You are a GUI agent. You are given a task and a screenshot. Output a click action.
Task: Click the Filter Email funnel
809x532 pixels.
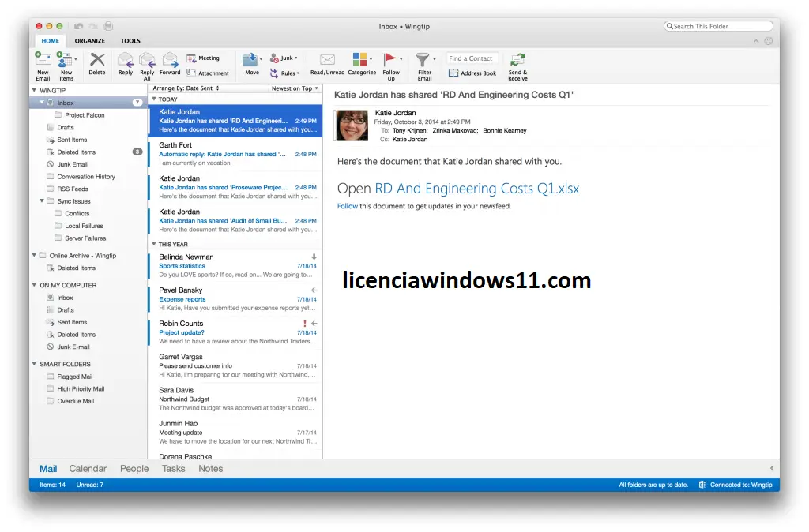pos(423,59)
